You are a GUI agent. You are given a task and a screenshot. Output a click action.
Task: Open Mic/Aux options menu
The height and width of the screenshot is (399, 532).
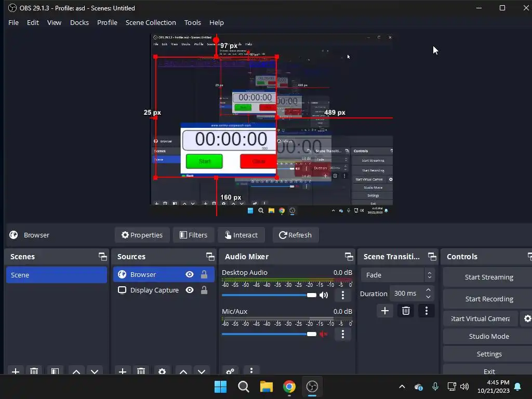[343, 334]
